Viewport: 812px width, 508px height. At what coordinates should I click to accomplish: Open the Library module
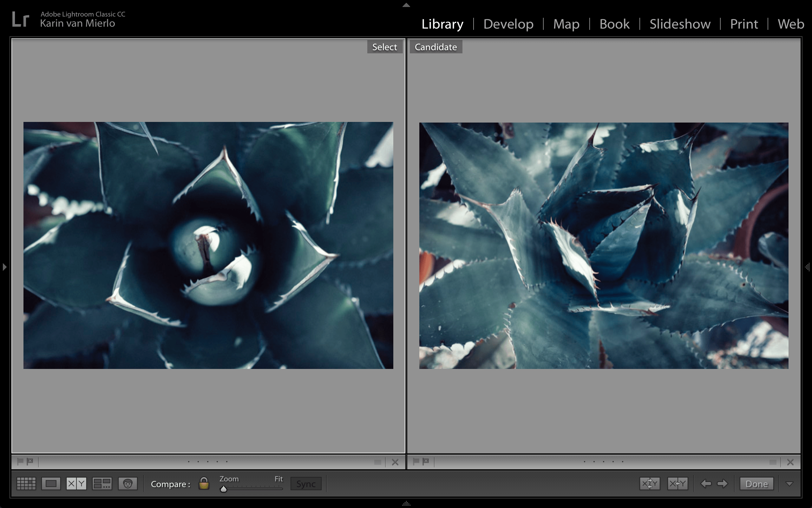(x=442, y=24)
